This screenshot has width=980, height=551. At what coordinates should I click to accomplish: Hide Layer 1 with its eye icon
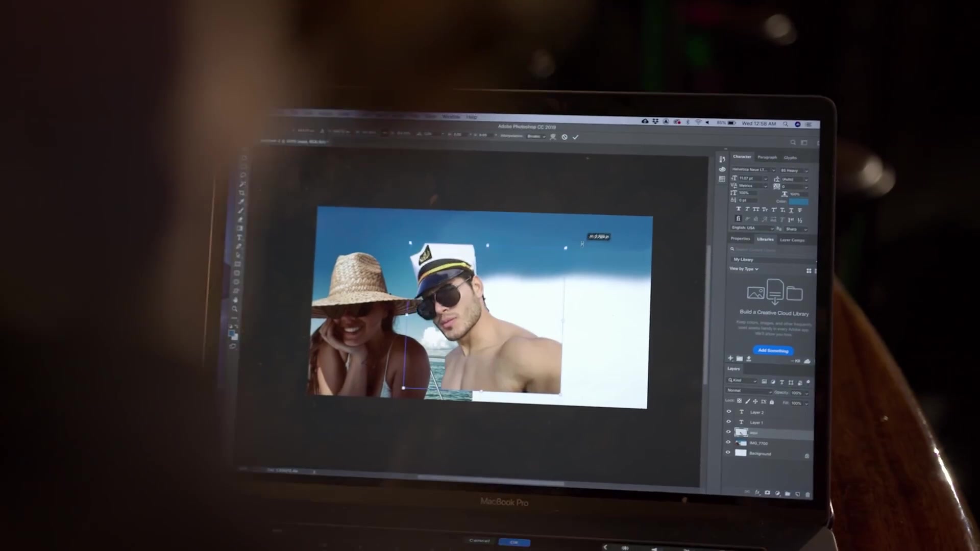coord(728,421)
